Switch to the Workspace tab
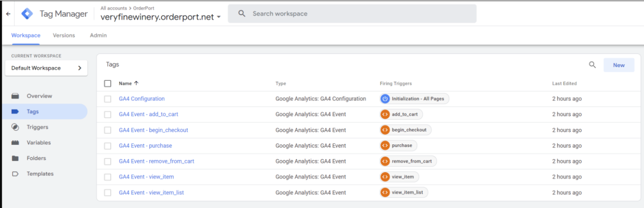The height and width of the screenshot is (208, 644). tap(25, 35)
